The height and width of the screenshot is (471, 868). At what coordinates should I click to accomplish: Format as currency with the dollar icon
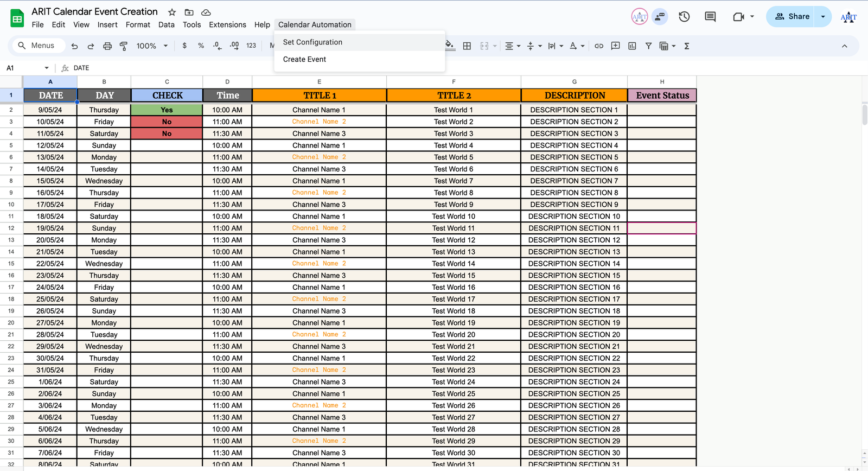click(184, 46)
